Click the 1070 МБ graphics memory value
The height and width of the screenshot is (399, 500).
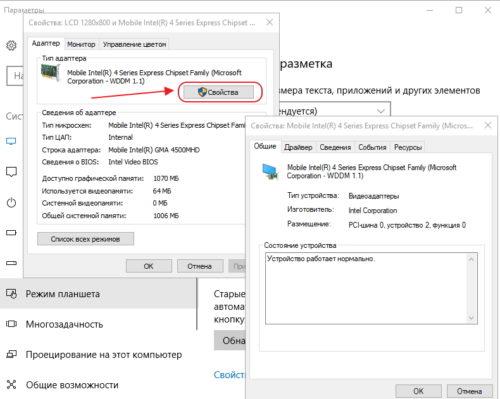[x=166, y=178]
